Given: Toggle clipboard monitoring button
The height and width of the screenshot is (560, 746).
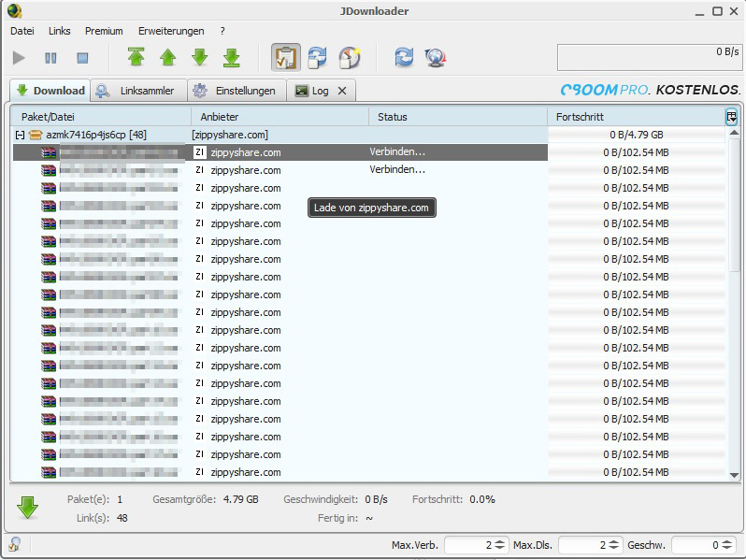Looking at the screenshot, I should pyautogui.click(x=285, y=58).
